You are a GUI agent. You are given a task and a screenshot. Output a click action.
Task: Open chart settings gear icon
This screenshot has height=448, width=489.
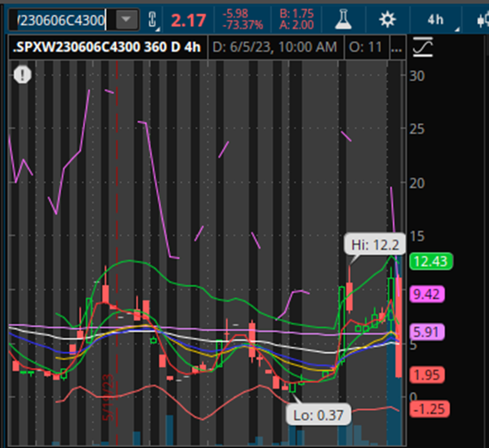tap(387, 20)
